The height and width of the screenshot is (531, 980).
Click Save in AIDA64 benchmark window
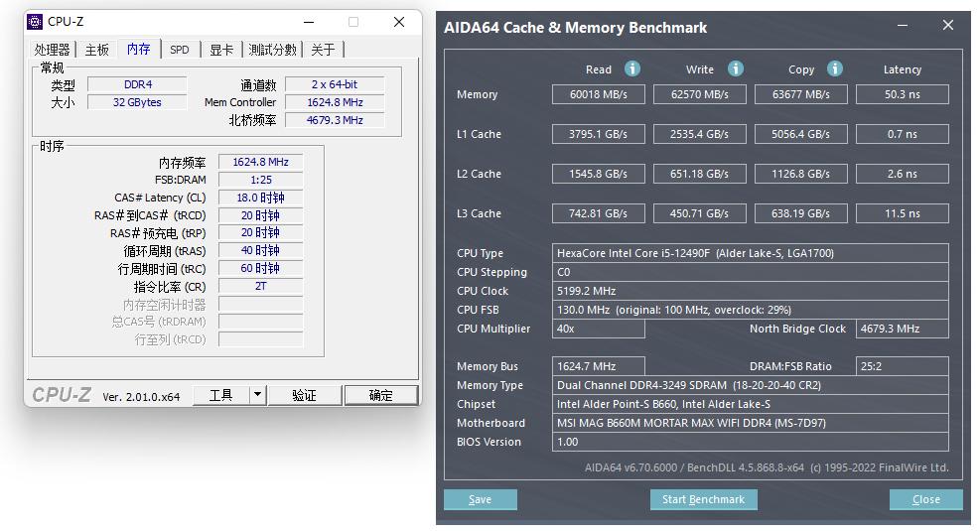coord(480,500)
